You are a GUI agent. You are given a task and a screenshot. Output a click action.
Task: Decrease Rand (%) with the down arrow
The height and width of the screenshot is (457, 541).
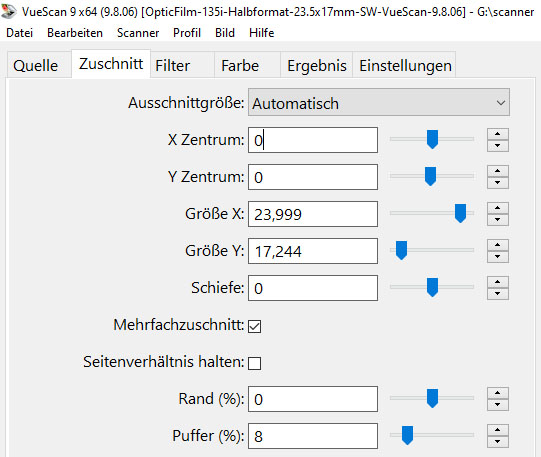coord(498,404)
